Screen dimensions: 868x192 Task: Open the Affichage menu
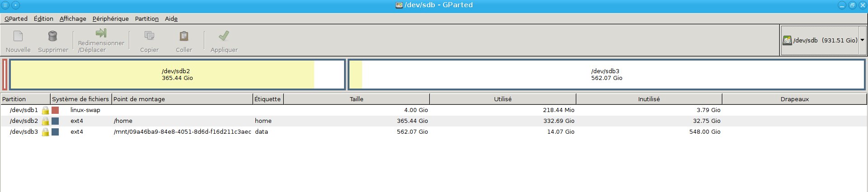pos(73,19)
